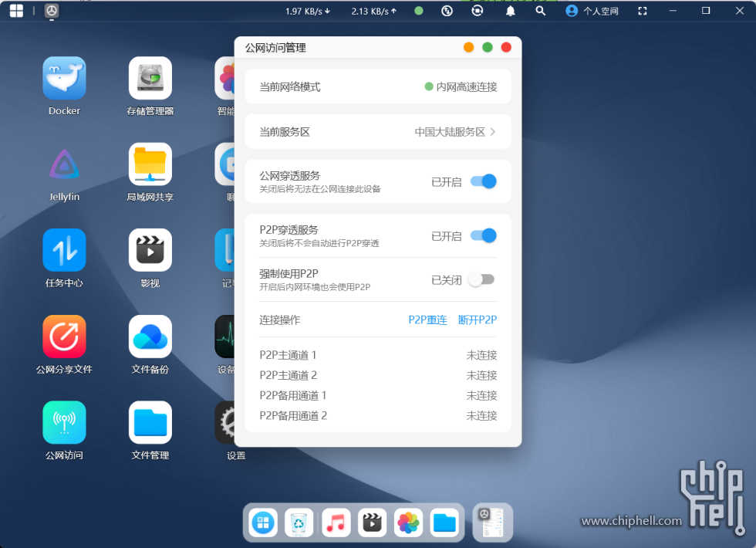The width and height of the screenshot is (756, 548).
Task: Disable 公网穿透服务 penetration service
Action: click(484, 181)
